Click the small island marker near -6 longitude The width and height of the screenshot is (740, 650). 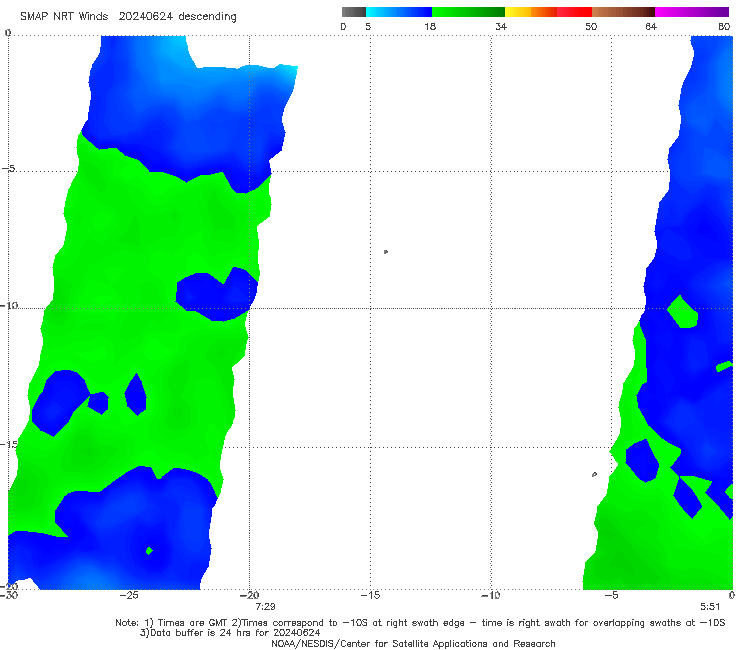point(594,474)
